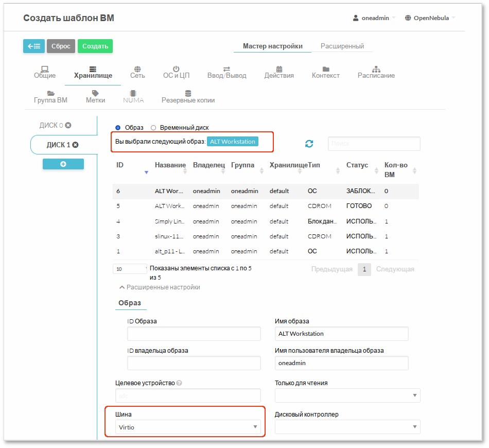
Task: Open the ОС и ЦП tab
Action: (x=176, y=72)
